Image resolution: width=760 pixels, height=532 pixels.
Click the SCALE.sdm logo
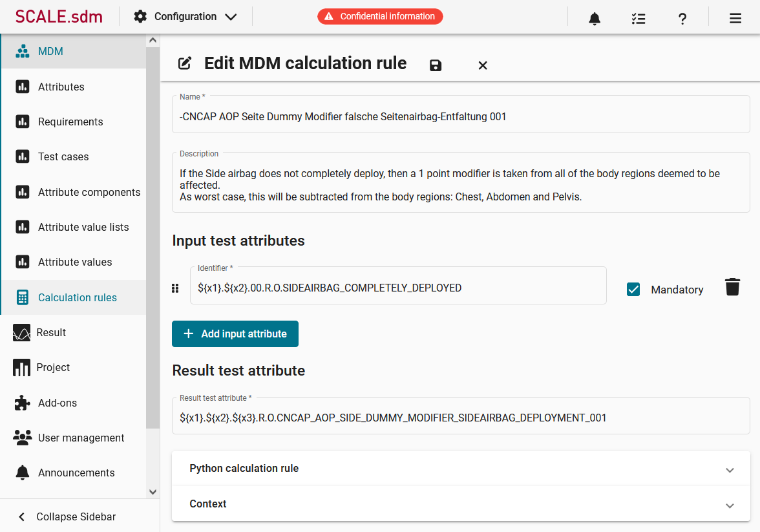click(x=59, y=17)
